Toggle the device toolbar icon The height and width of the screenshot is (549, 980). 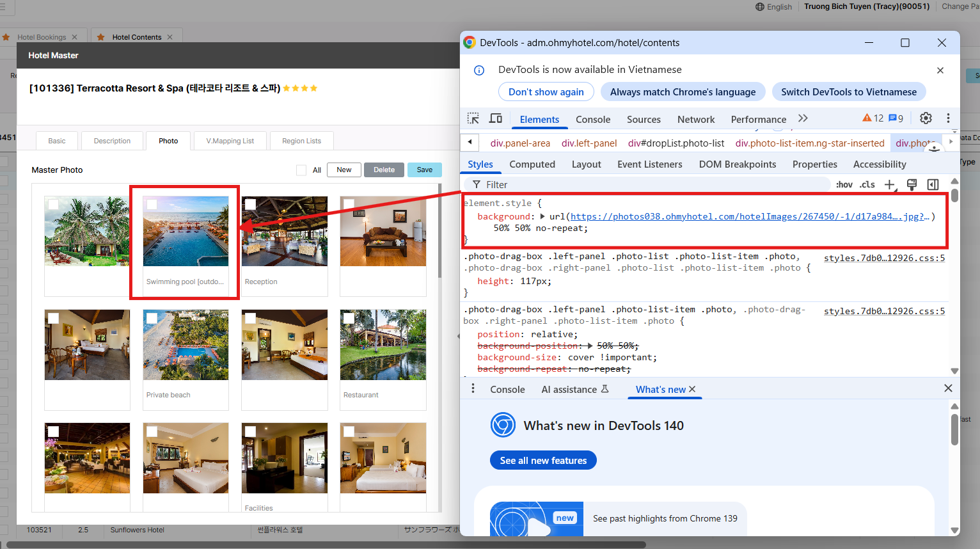[496, 118]
